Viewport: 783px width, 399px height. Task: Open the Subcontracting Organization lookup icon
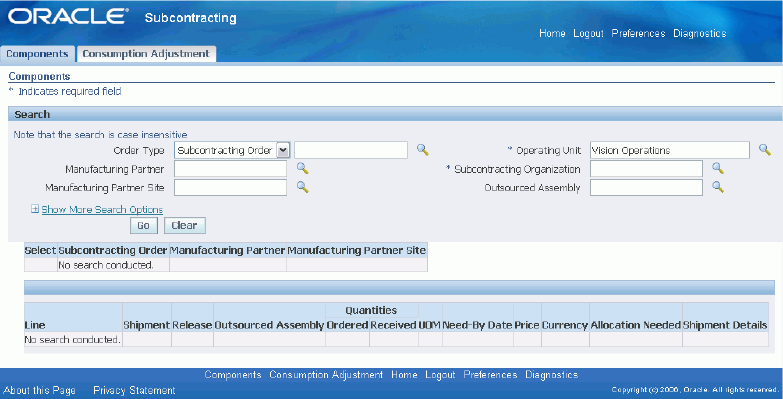coord(718,168)
